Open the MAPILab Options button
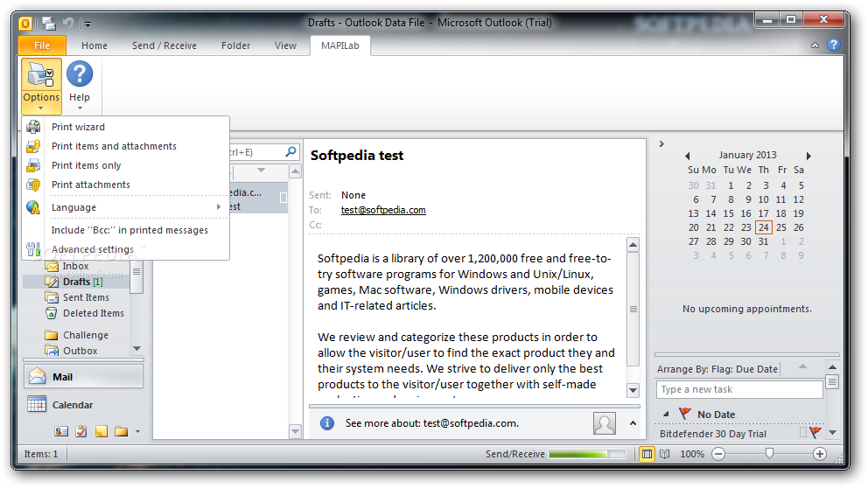868x488 pixels. click(41, 87)
